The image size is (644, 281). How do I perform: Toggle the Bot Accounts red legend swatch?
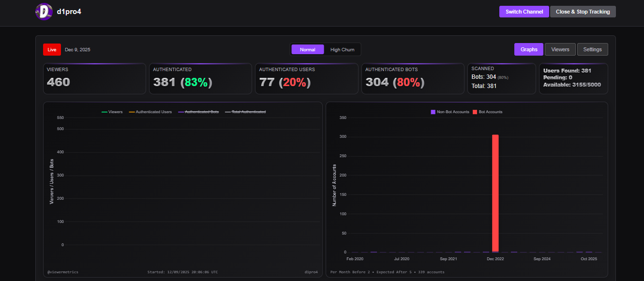tap(475, 112)
